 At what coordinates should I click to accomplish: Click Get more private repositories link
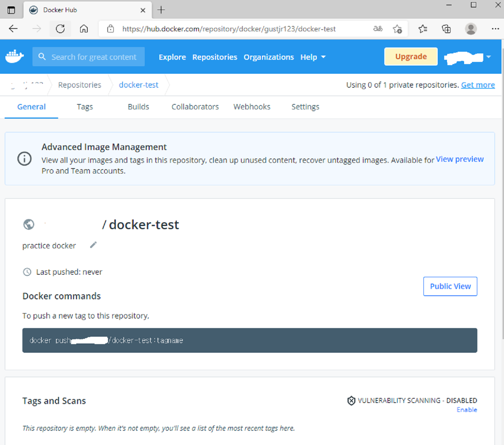point(478,85)
